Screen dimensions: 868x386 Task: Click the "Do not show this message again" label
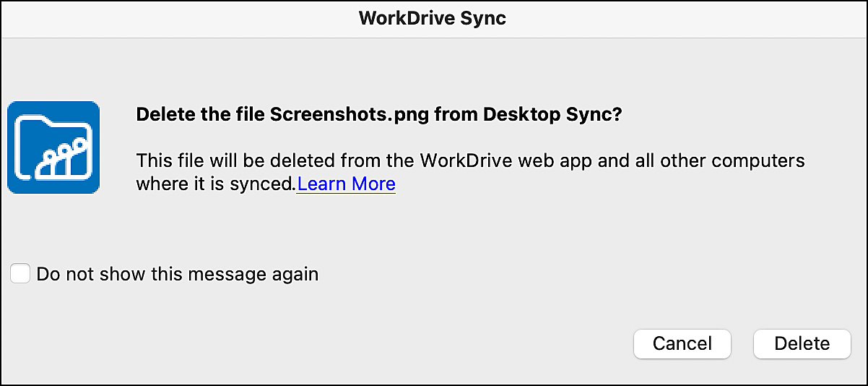tap(177, 275)
